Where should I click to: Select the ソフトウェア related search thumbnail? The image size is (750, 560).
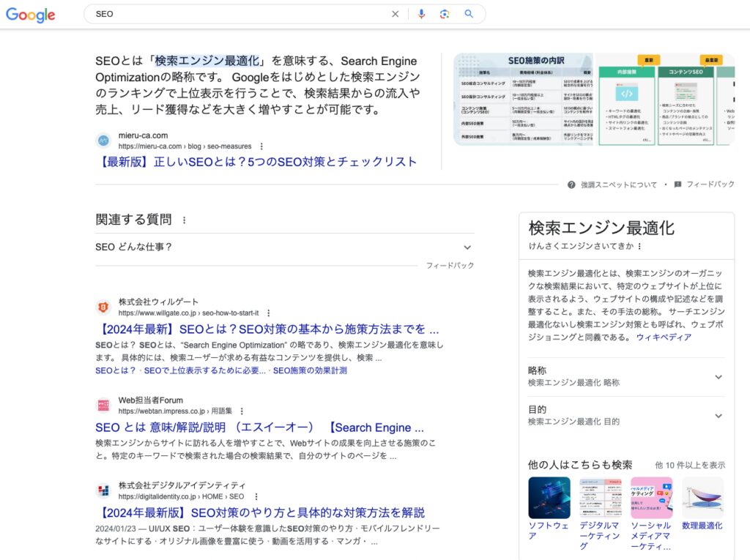coord(549,498)
